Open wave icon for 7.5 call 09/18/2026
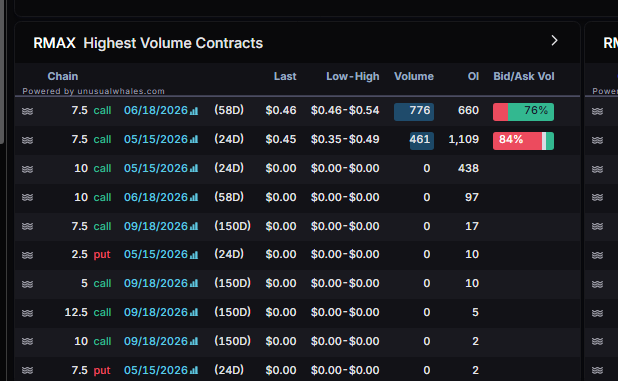618x381 pixels. pos(27,226)
